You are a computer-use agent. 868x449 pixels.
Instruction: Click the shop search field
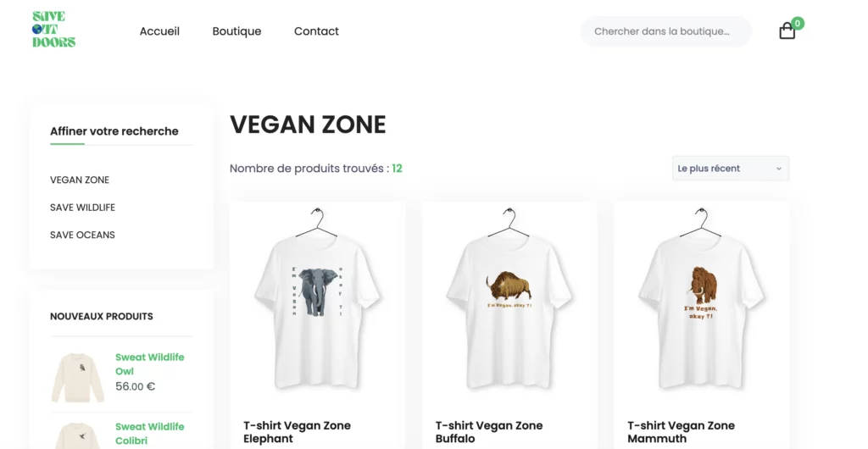tap(665, 31)
